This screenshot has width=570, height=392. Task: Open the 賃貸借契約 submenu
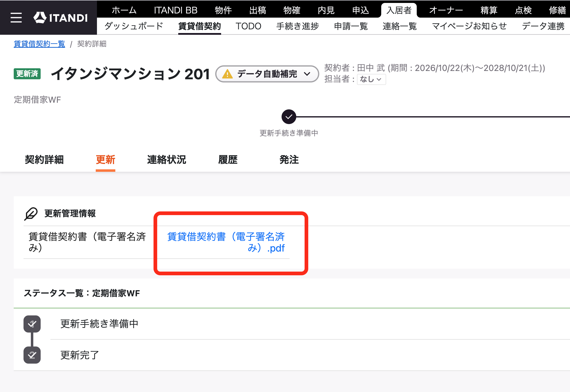tap(200, 26)
